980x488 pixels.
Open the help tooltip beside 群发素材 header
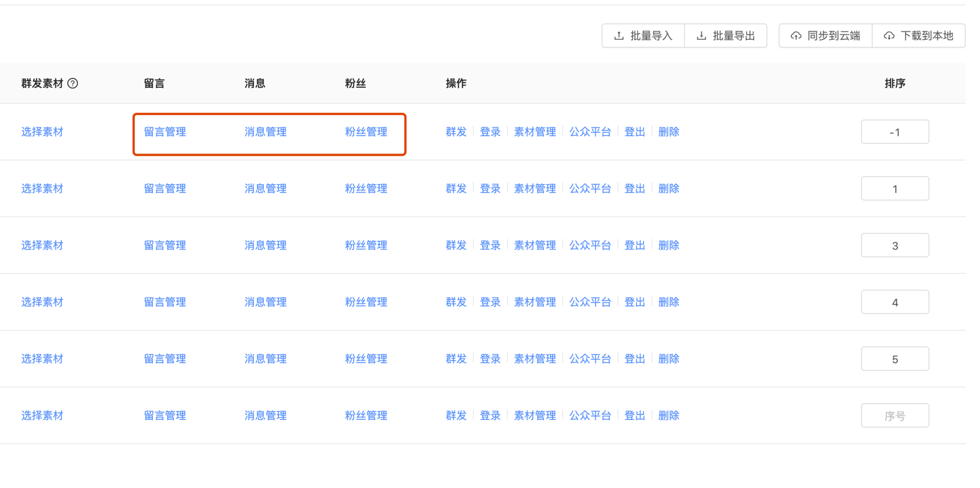(x=73, y=83)
